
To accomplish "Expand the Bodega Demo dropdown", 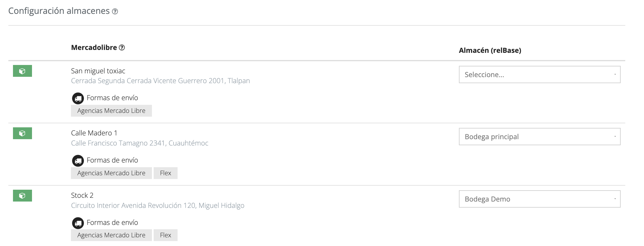I will pyautogui.click(x=540, y=199).
